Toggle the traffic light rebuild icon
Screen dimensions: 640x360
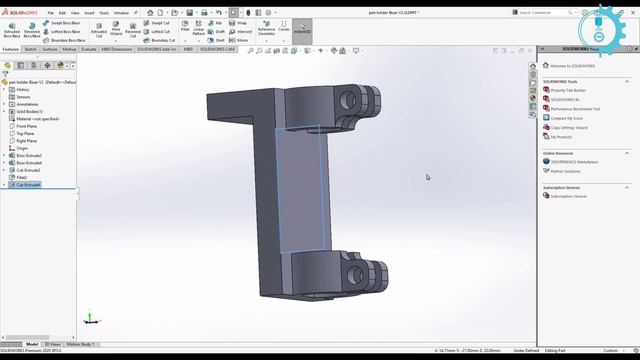click(x=248, y=13)
